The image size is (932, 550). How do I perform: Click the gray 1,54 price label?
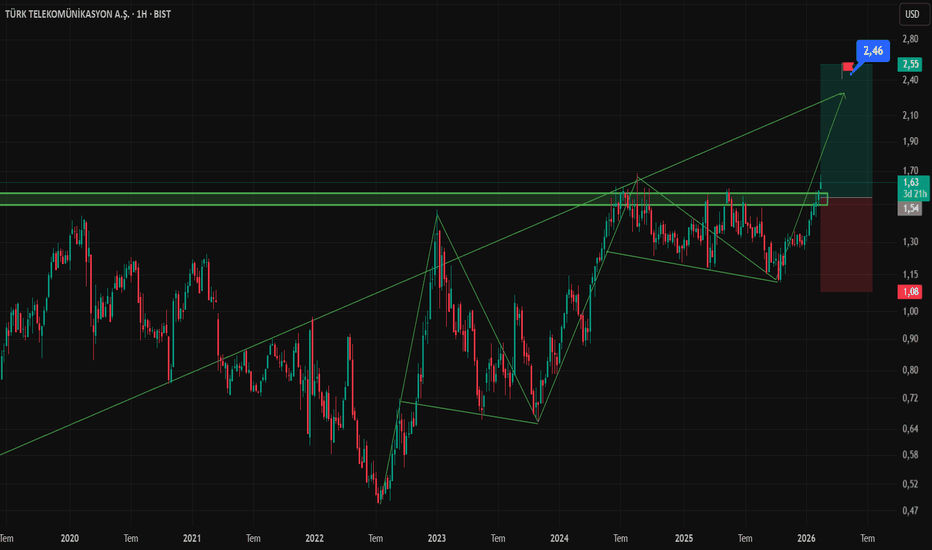[910, 208]
